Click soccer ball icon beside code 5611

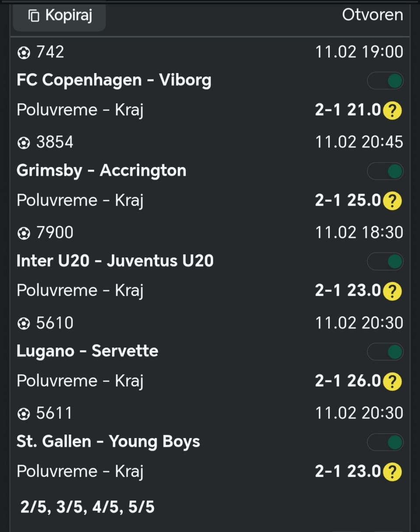click(23, 414)
